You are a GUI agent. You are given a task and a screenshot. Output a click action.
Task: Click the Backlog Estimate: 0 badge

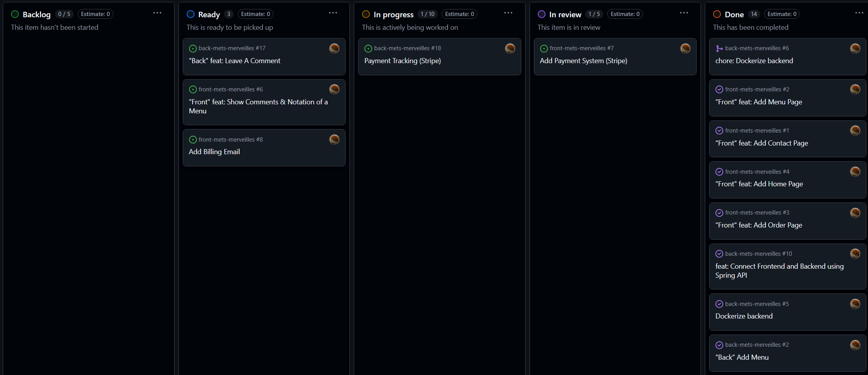pos(95,14)
